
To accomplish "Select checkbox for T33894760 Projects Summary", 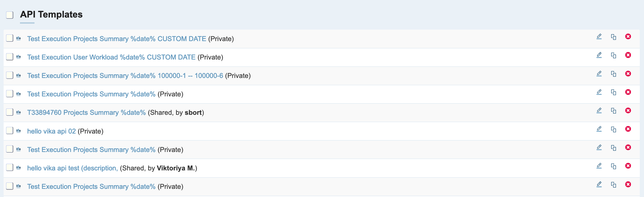I will pos(10,112).
